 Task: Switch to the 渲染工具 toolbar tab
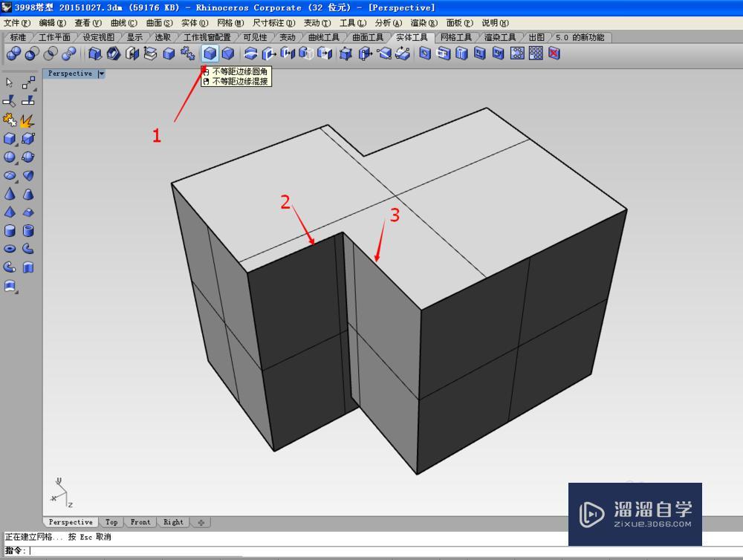click(500, 37)
